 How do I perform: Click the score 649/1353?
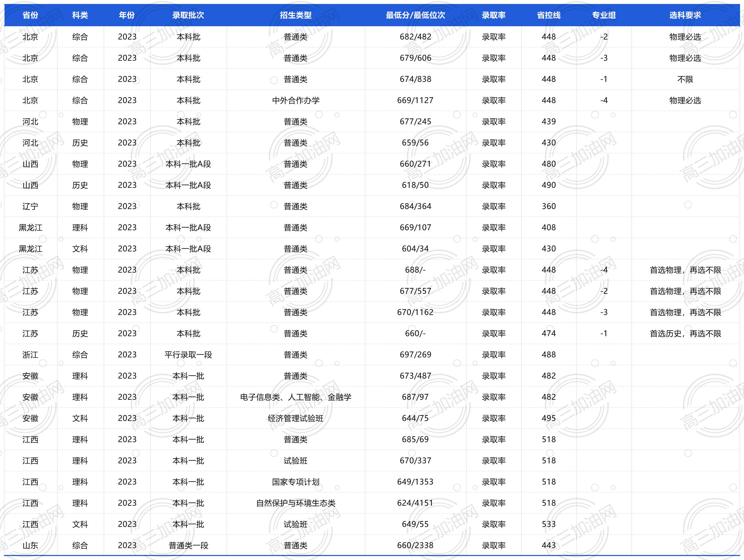[415, 482]
